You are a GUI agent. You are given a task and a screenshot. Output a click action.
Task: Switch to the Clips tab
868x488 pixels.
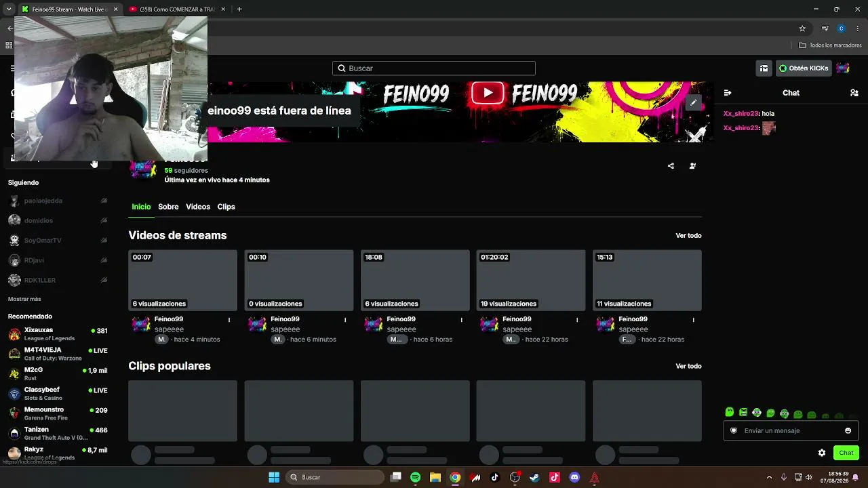[226, 207]
